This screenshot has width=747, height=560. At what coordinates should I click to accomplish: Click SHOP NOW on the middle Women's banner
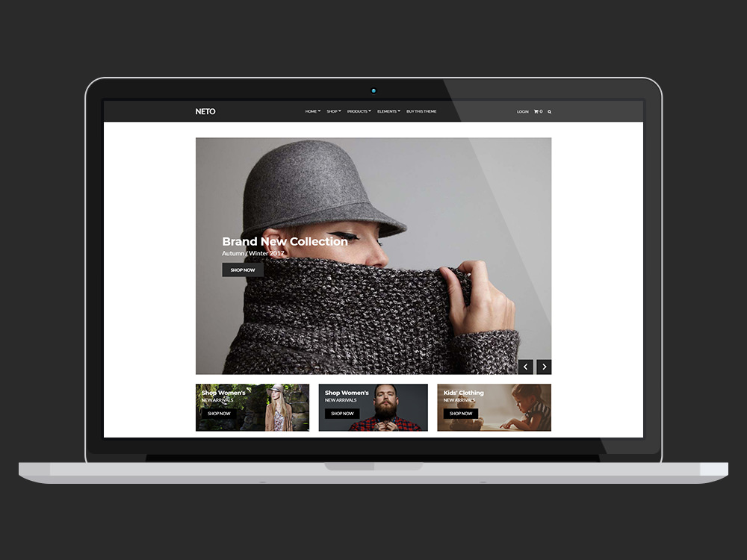pos(341,413)
